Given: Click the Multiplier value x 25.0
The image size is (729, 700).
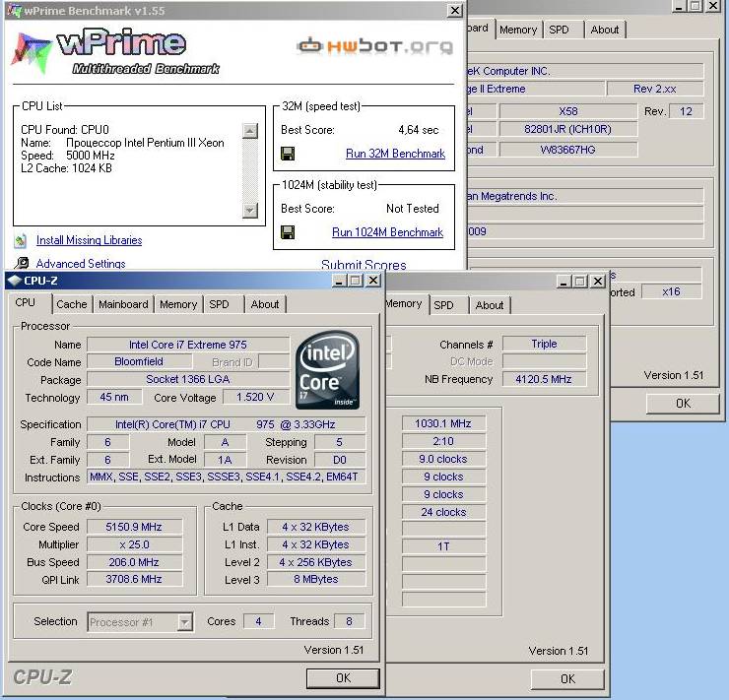Looking at the screenshot, I should [x=134, y=544].
